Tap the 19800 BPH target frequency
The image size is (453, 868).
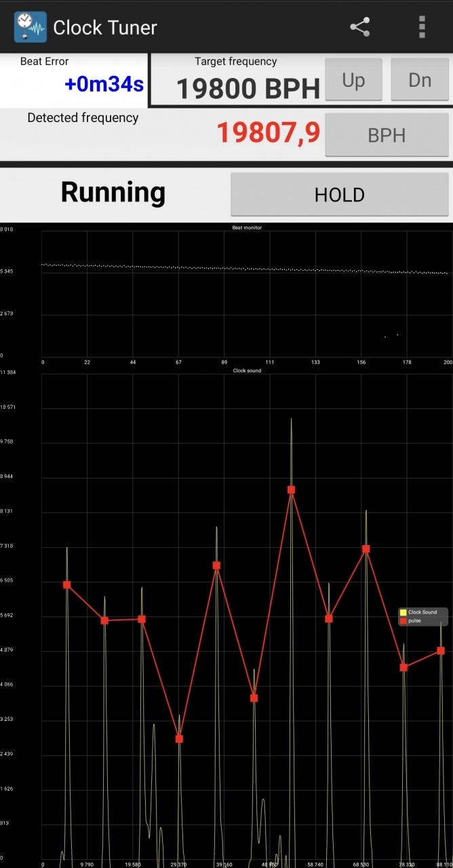click(248, 89)
